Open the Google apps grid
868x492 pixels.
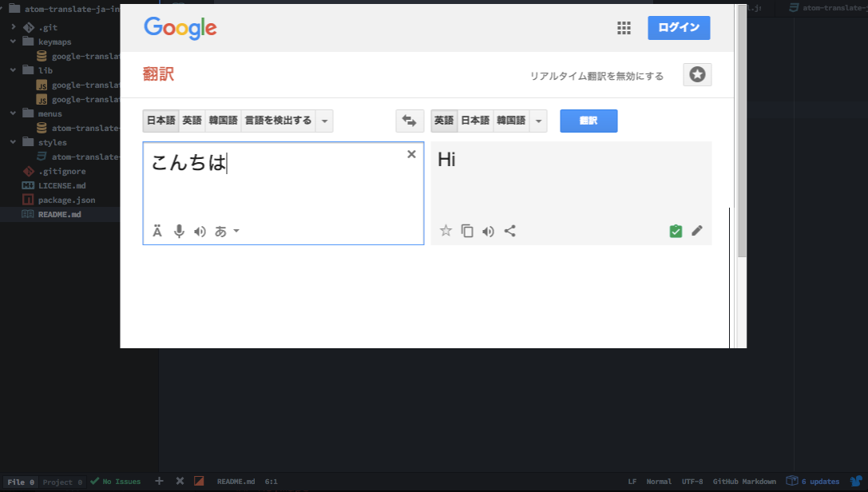point(624,28)
